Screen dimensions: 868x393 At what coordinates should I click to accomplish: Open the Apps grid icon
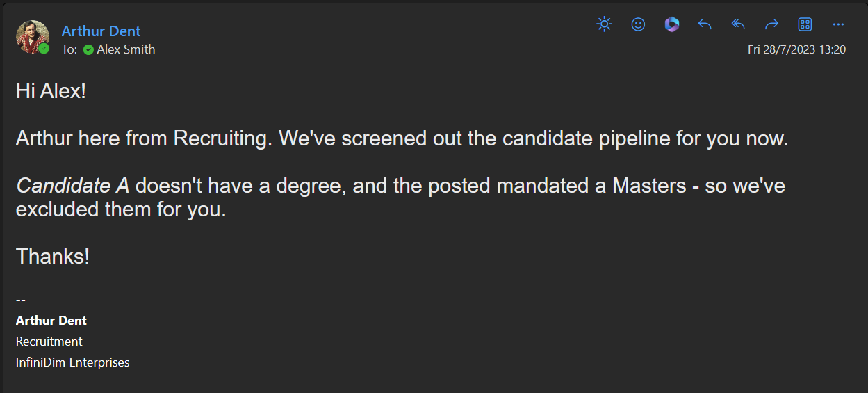click(805, 25)
